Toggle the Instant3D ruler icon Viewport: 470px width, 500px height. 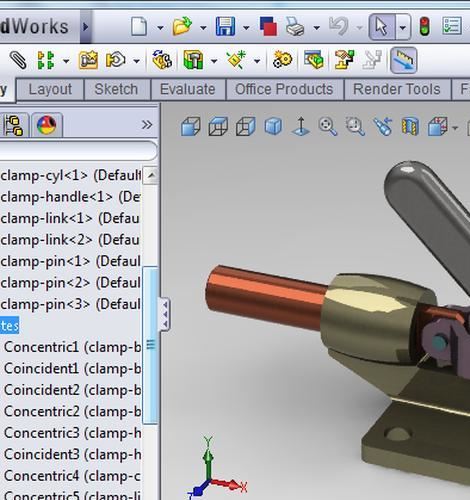click(x=403, y=60)
